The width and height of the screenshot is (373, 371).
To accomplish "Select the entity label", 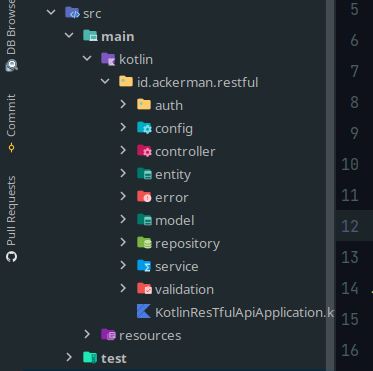I will pos(173,175).
